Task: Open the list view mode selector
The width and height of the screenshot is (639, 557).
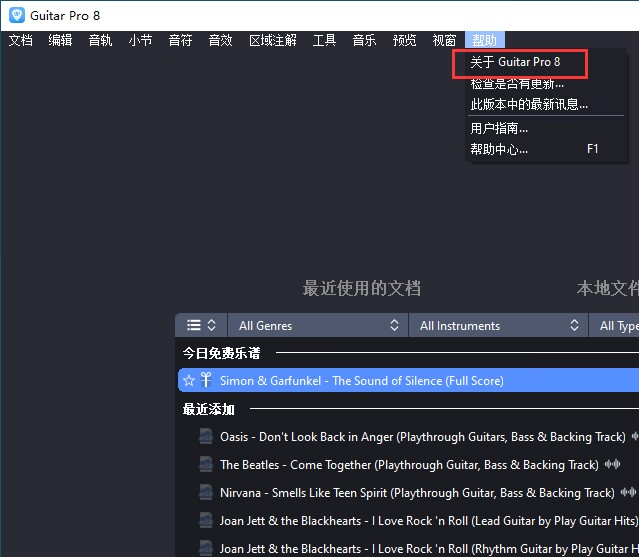Action: point(201,326)
